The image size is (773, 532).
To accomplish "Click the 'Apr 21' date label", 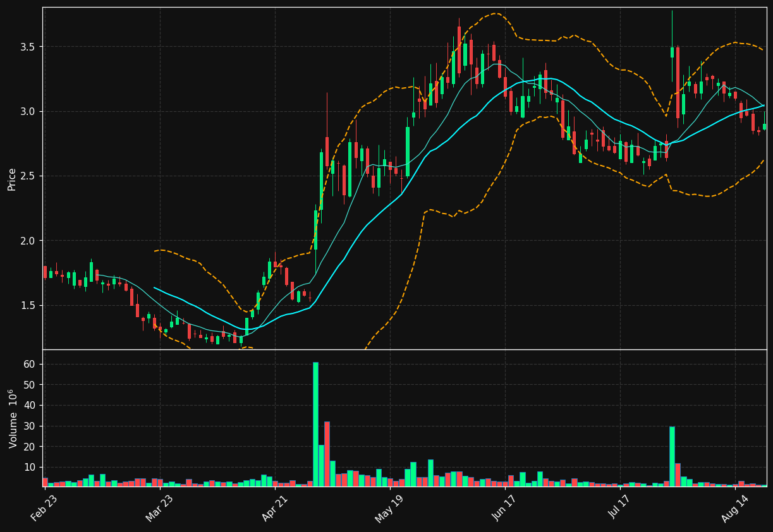I will 275,507.
